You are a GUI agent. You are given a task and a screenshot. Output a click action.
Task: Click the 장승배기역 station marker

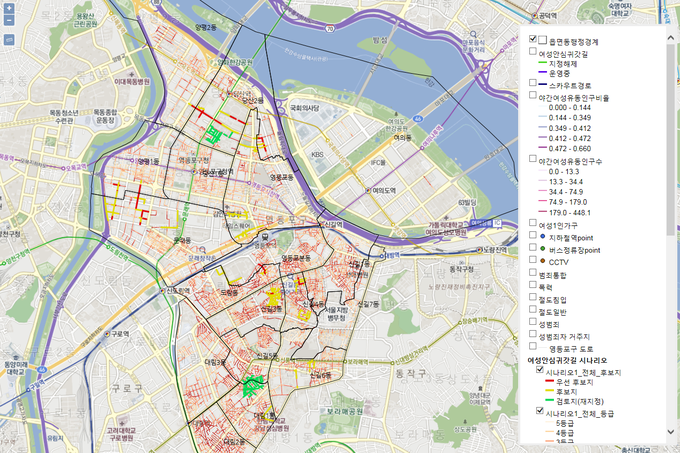tap(460, 323)
